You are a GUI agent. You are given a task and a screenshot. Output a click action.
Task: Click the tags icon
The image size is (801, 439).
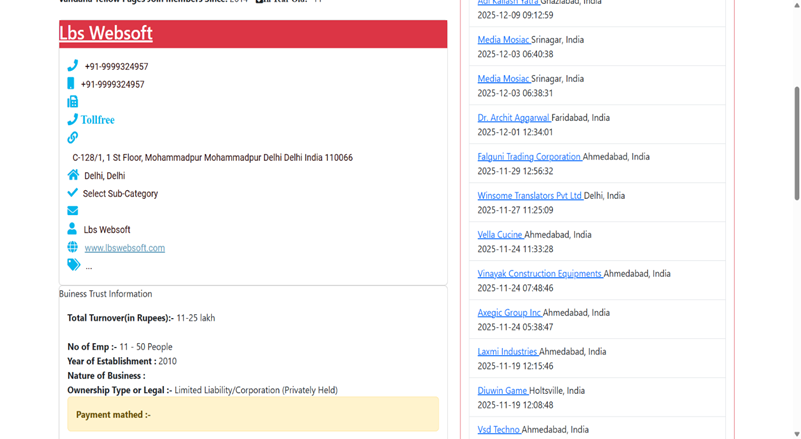[73, 265]
